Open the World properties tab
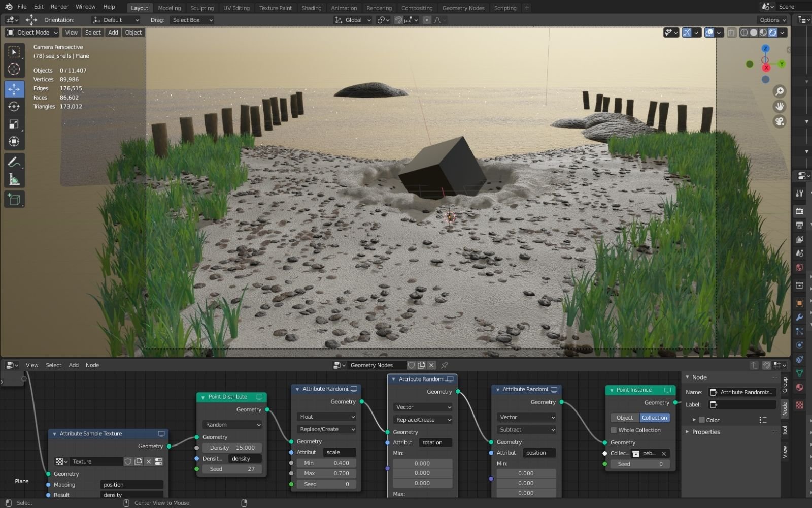812x508 pixels. [x=799, y=267]
